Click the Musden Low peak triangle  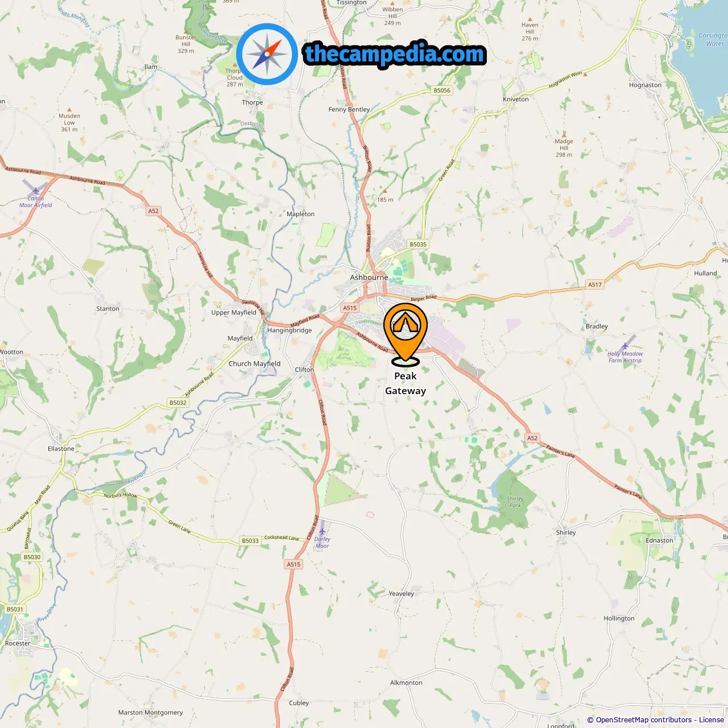[69, 109]
